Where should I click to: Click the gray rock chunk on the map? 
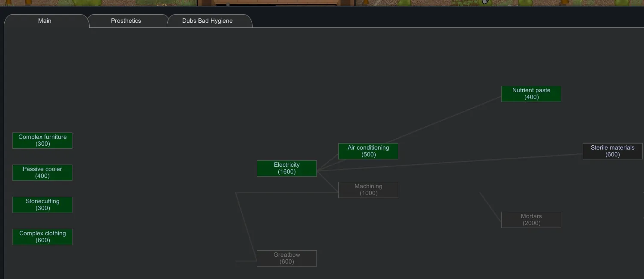[x=485, y=2]
